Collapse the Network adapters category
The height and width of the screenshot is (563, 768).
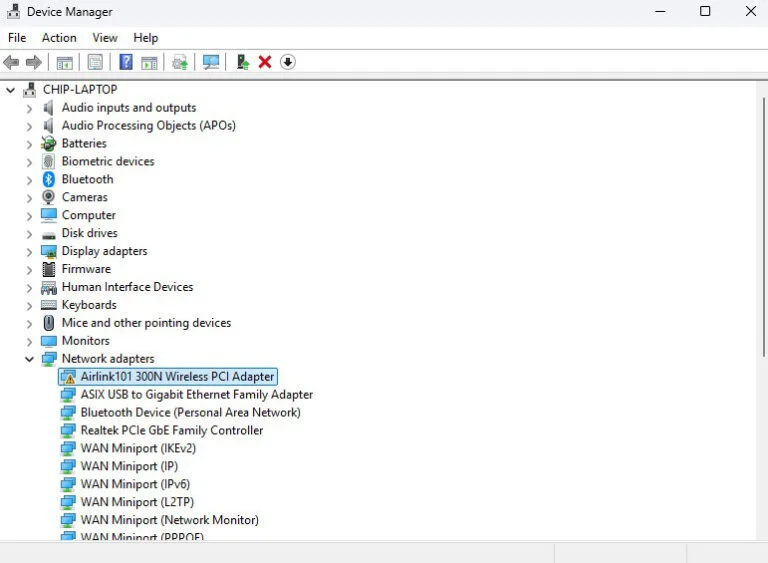tap(29, 359)
